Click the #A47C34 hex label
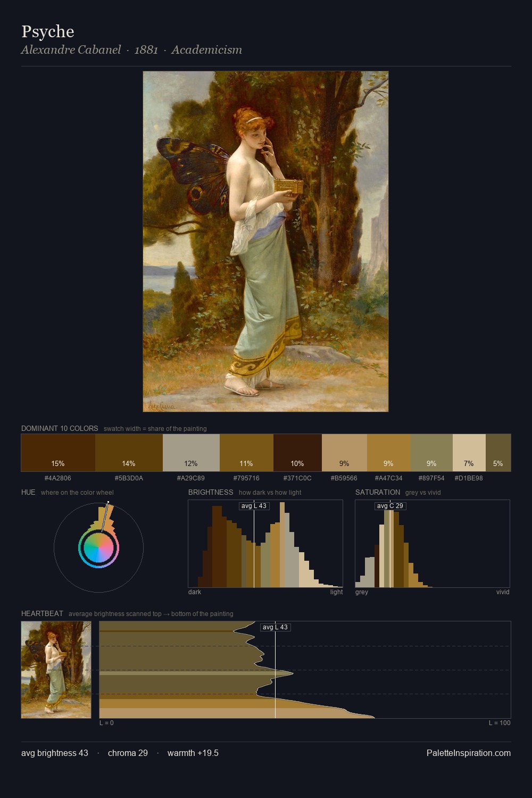The height and width of the screenshot is (798, 532). [x=389, y=478]
